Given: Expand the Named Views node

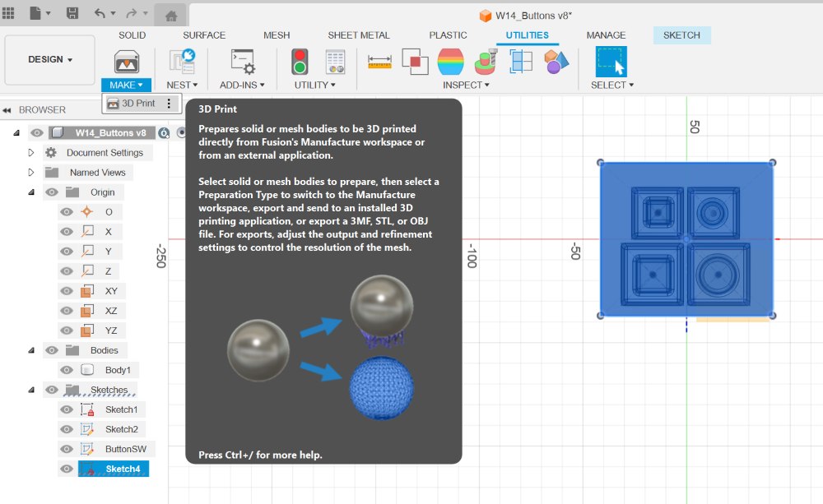Looking at the screenshot, I should pos(31,173).
